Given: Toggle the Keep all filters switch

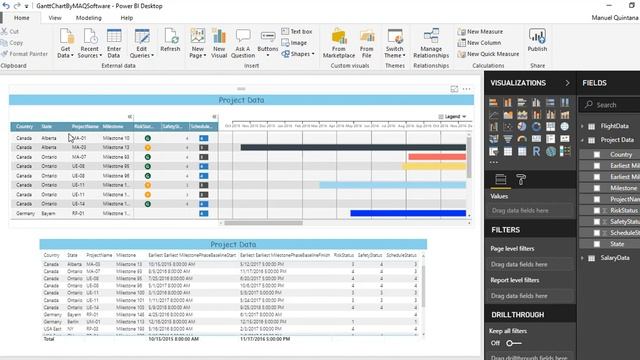Looking at the screenshot, I should (x=513, y=343).
